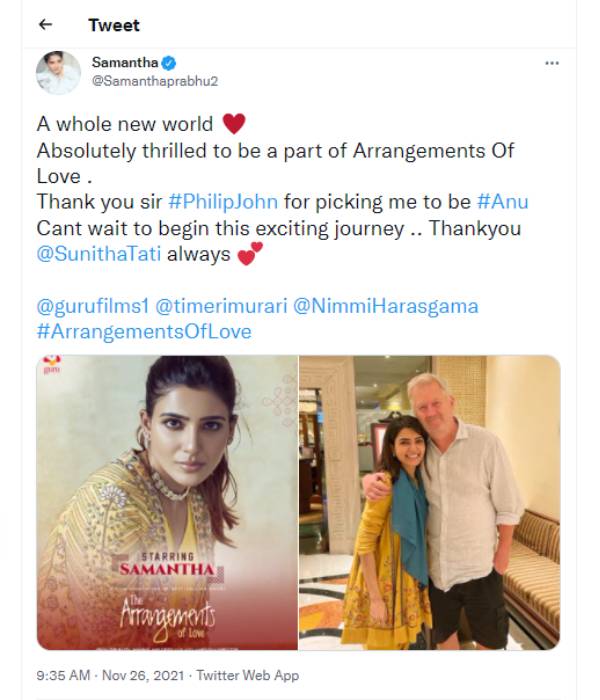The height and width of the screenshot is (700, 600).
Task: Visit the @SunithaTati mention
Action: 99,254
